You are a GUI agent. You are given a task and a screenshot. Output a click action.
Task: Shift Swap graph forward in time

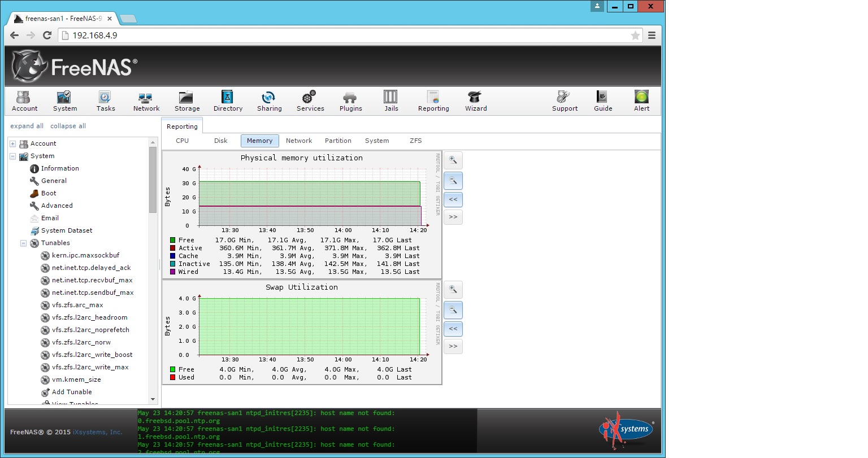(x=453, y=346)
